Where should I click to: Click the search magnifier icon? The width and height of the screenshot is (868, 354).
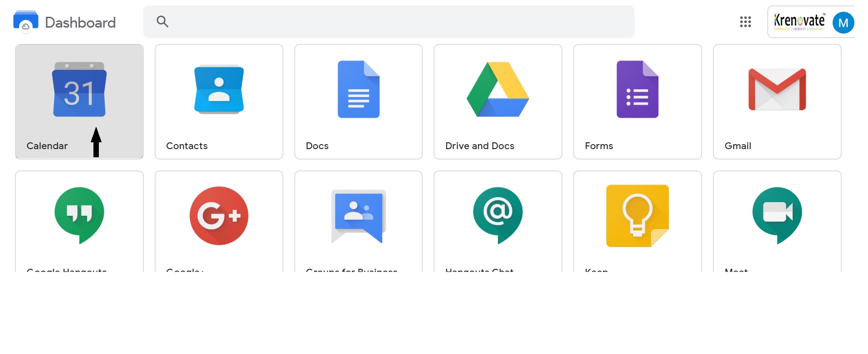point(162,21)
